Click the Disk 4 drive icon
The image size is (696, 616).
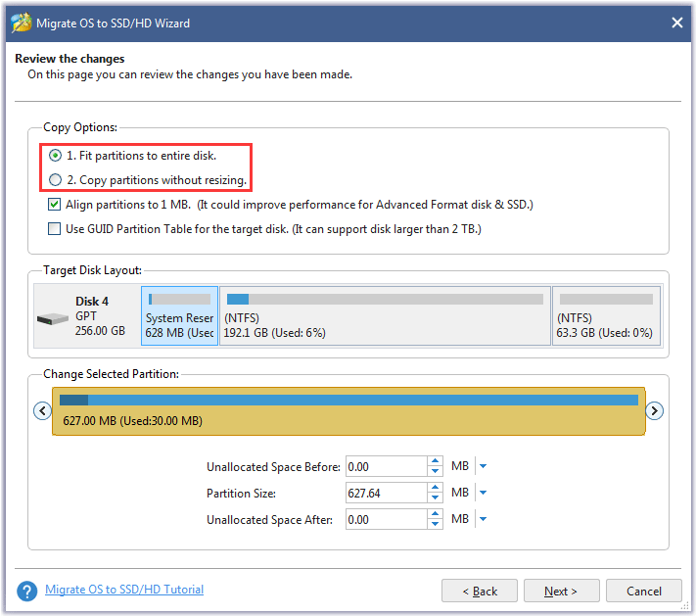53,318
